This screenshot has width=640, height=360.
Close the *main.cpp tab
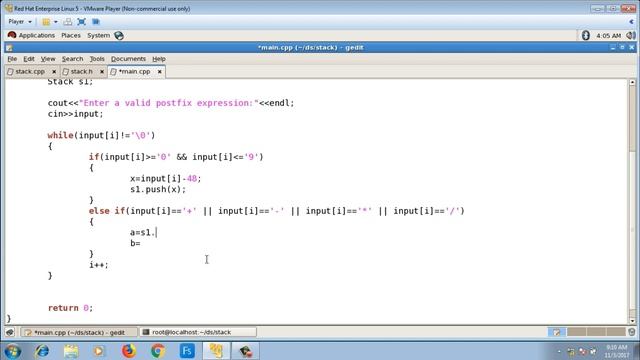pyautogui.click(x=160, y=72)
